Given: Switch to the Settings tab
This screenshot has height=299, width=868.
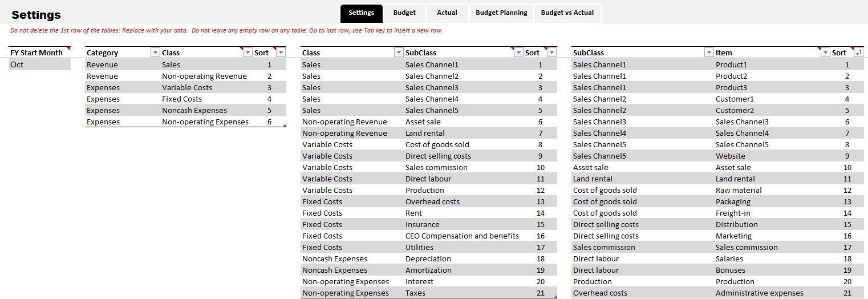Looking at the screenshot, I should click(x=361, y=13).
